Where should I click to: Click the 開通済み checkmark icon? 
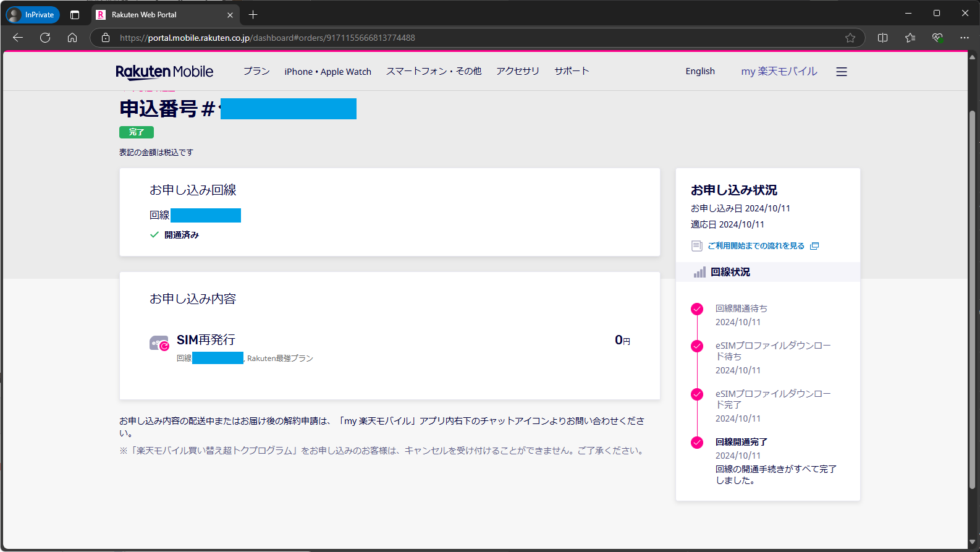tap(154, 235)
